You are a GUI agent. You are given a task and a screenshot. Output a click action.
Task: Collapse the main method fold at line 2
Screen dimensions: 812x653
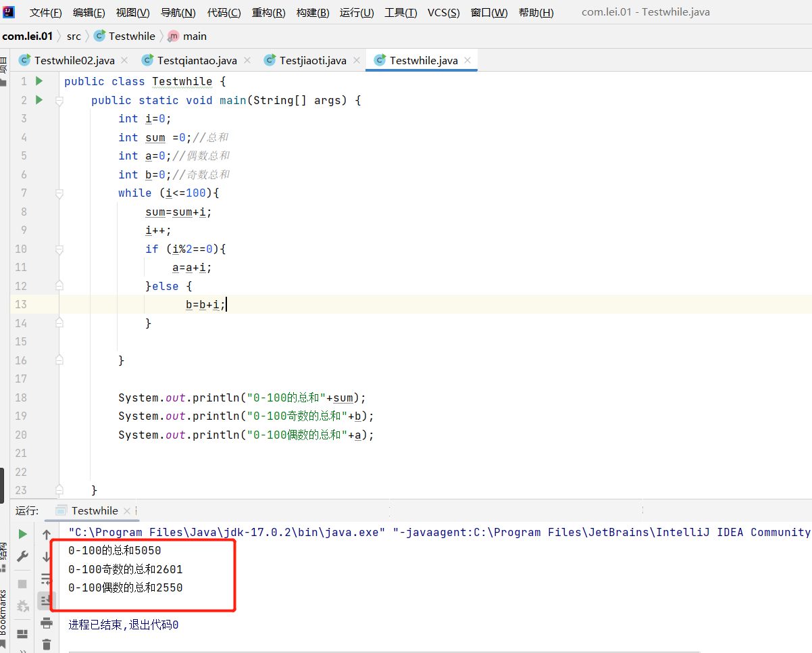click(59, 100)
